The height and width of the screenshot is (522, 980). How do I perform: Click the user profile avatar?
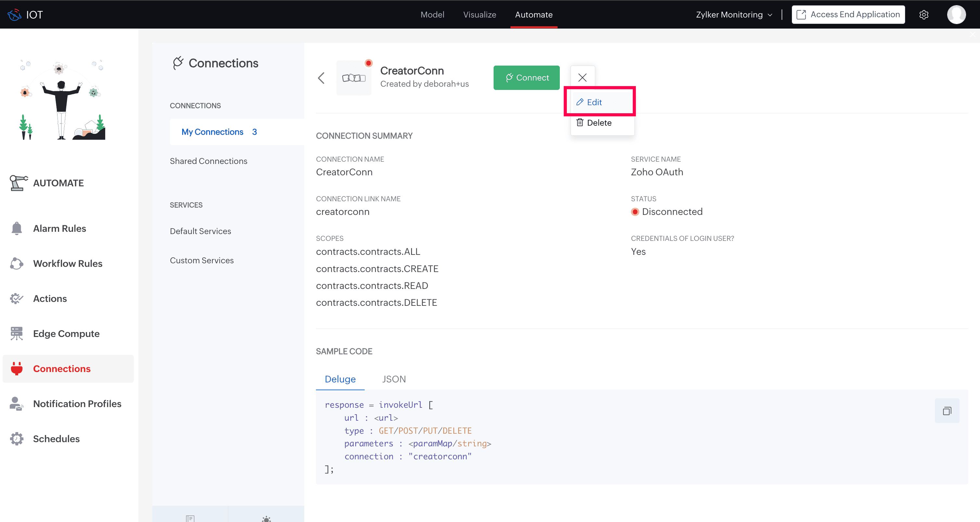956,15
